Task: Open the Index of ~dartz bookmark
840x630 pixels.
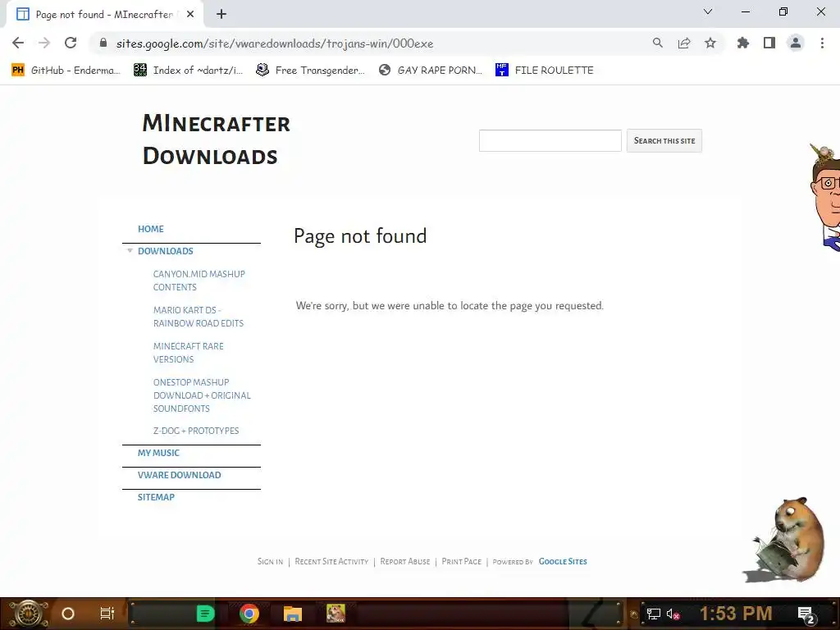Action: pyautogui.click(x=188, y=71)
